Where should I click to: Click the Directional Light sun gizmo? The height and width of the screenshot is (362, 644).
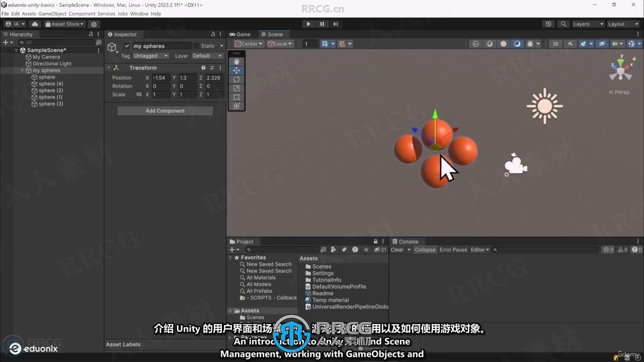pos(544,106)
